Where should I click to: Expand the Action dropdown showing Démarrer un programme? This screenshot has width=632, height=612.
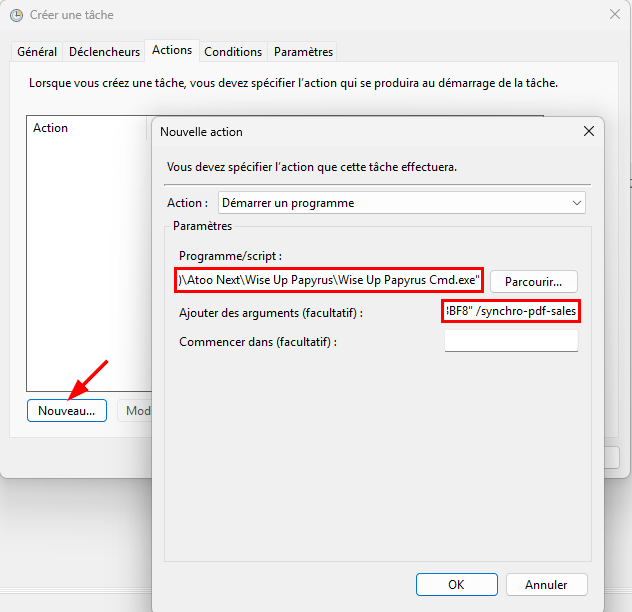(401, 202)
